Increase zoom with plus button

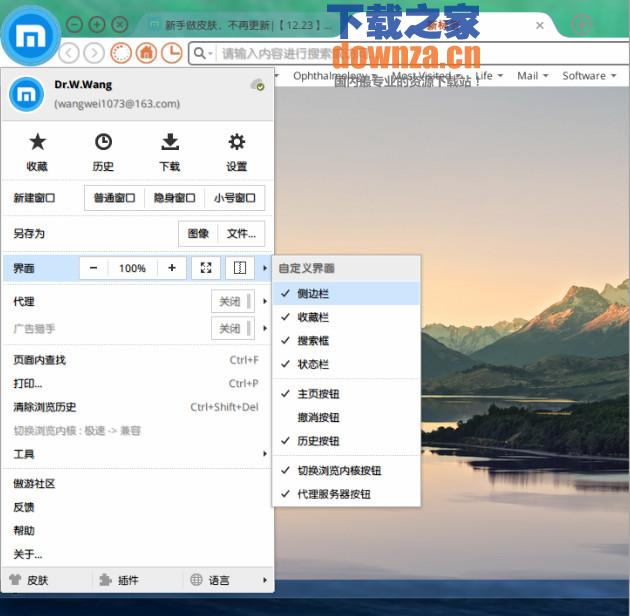[172, 268]
